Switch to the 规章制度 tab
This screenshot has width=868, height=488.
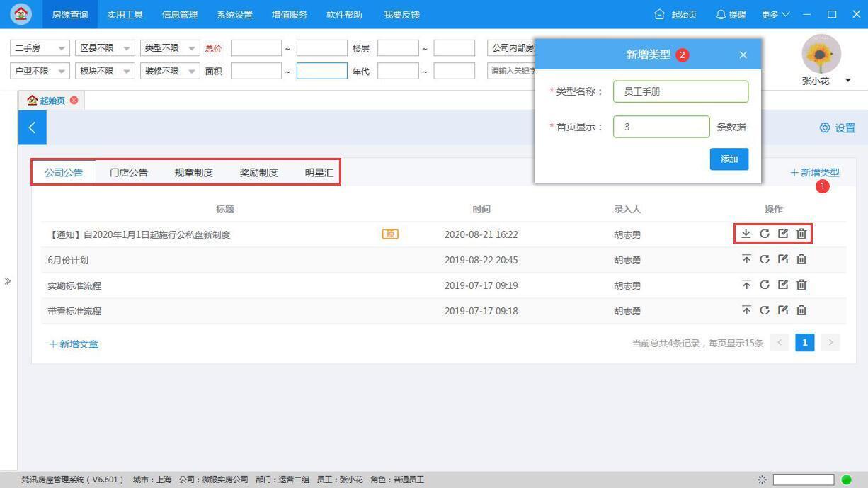[193, 172]
